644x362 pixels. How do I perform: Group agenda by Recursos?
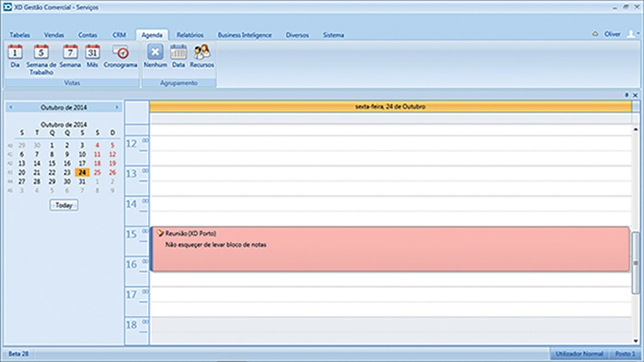(x=202, y=57)
